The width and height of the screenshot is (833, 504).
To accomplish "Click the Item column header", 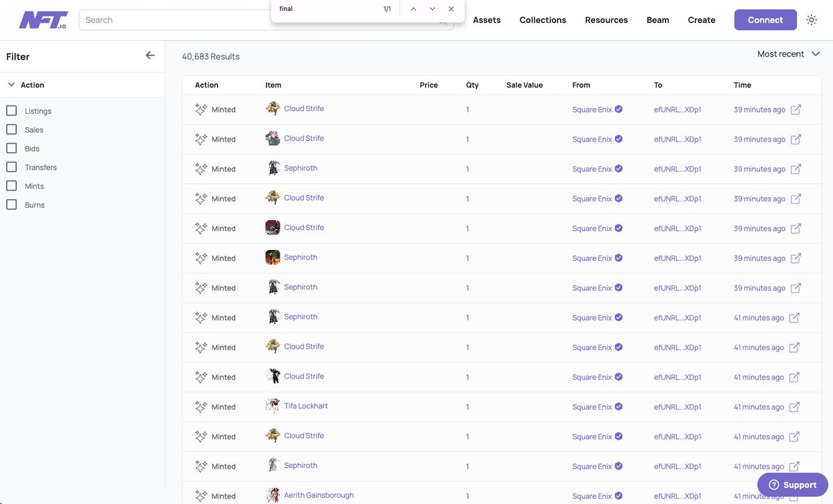I will pyautogui.click(x=273, y=85).
